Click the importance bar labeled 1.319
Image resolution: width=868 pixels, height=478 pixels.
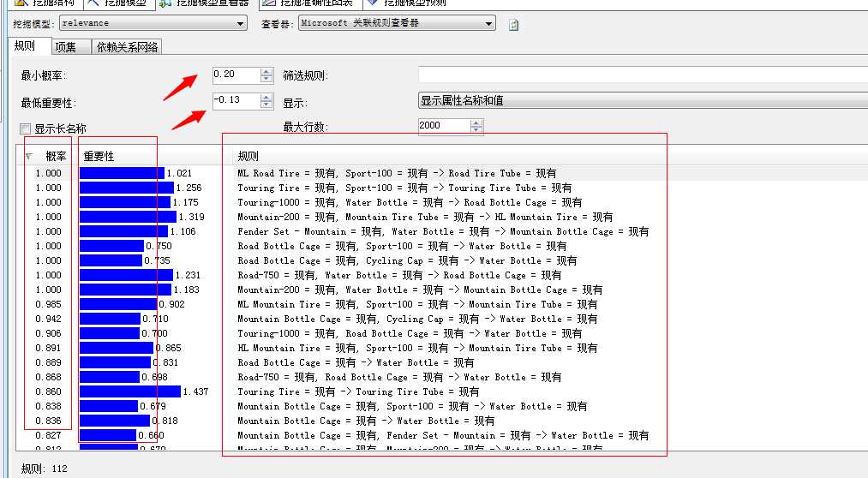coord(128,217)
